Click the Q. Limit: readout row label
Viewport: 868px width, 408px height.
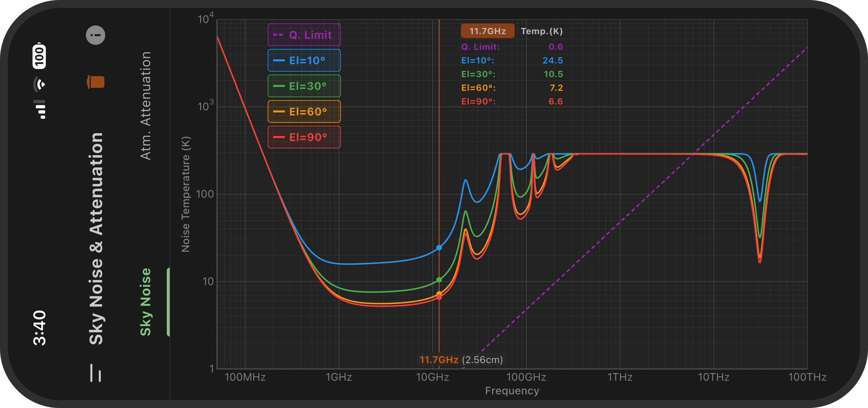(480, 47)
